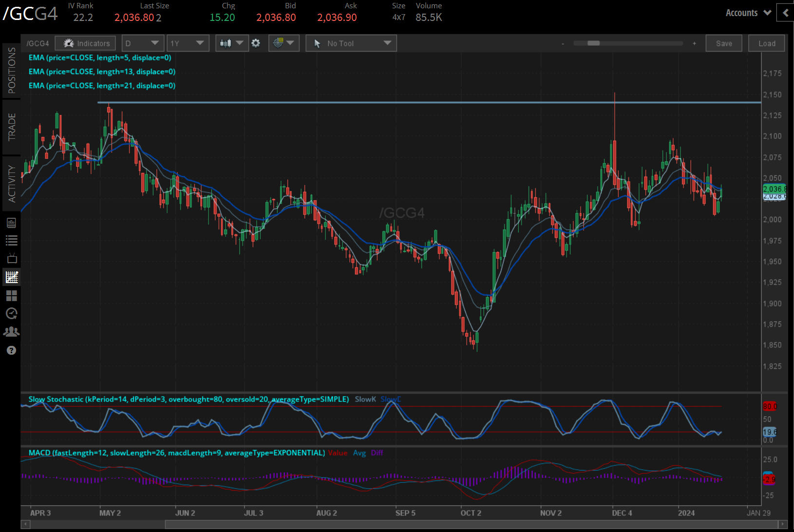Open the No Tool drawing dropdown
This screenshot has height=532, width=794.
pos(351,43)
